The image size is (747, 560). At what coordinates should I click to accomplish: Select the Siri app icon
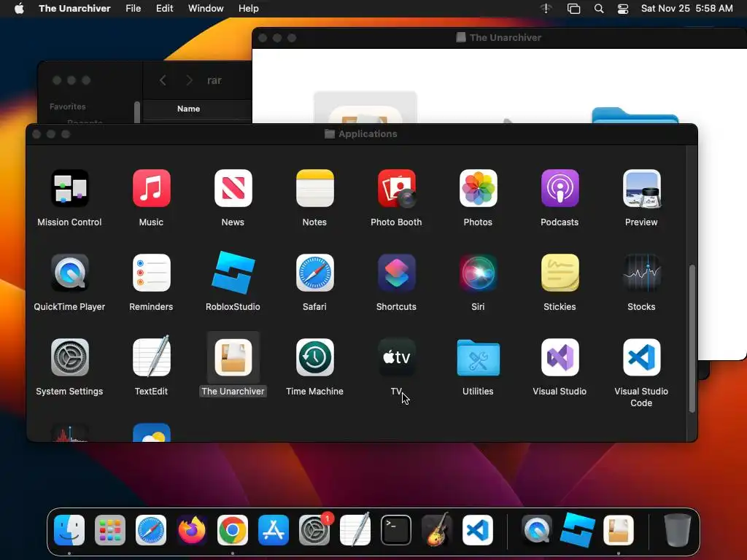479,273
